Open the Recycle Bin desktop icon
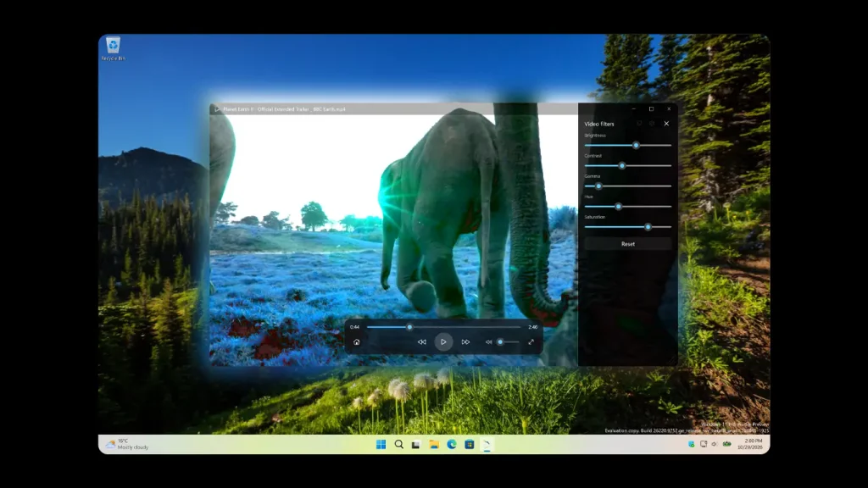 point(113,48)
